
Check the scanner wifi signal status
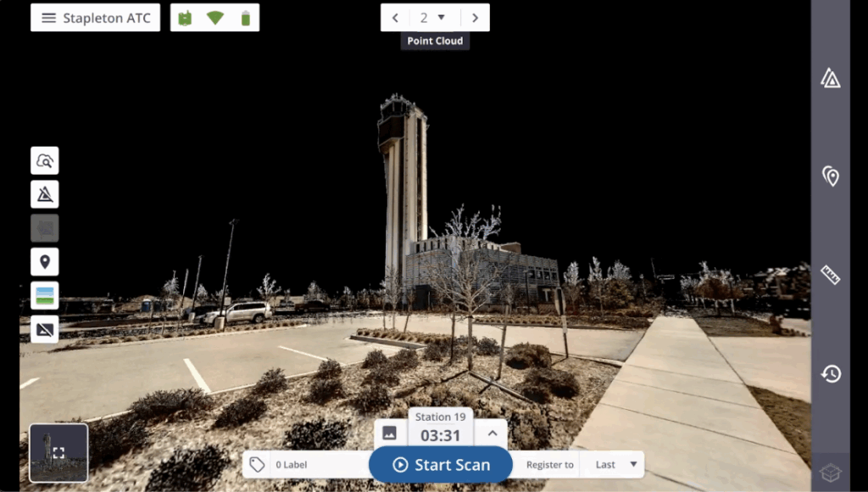coord(214,16)
